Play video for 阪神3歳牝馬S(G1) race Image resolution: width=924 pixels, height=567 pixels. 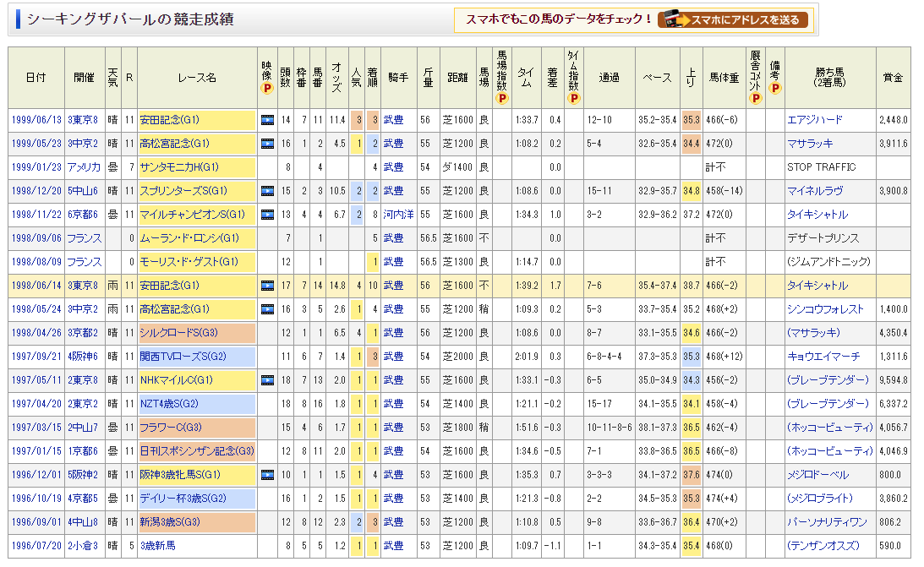[267, 475]
